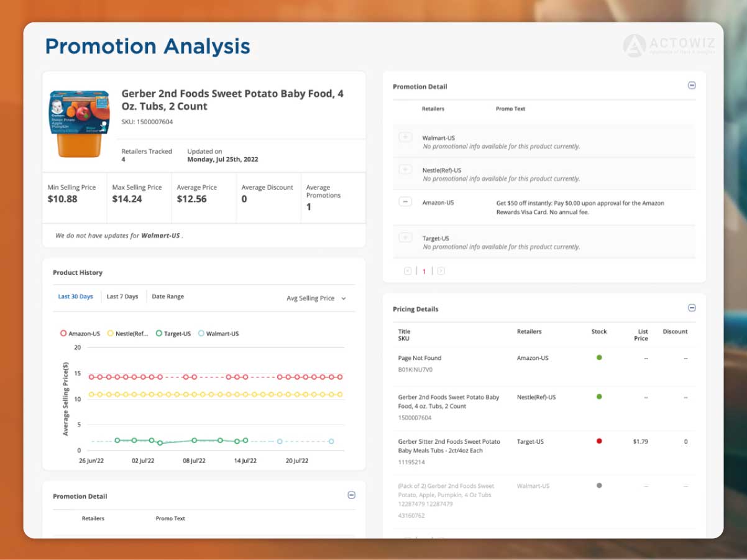Select the 08 Jul'22 chart axis label
The width and height of the screenshot is (747, 560).
tap(194, 461)
